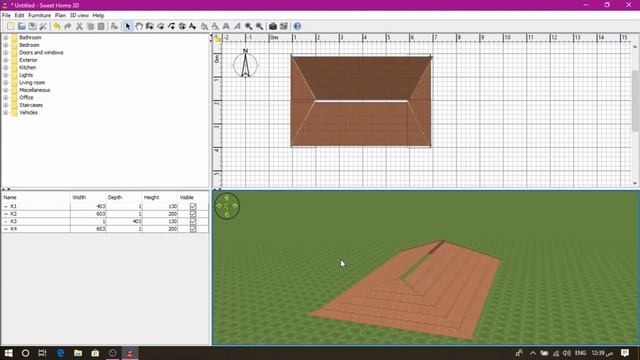Image resolution: width=640 pixels, height=360 pixels.
Task: Choose the Create walls tool
Action: [150, 26]
